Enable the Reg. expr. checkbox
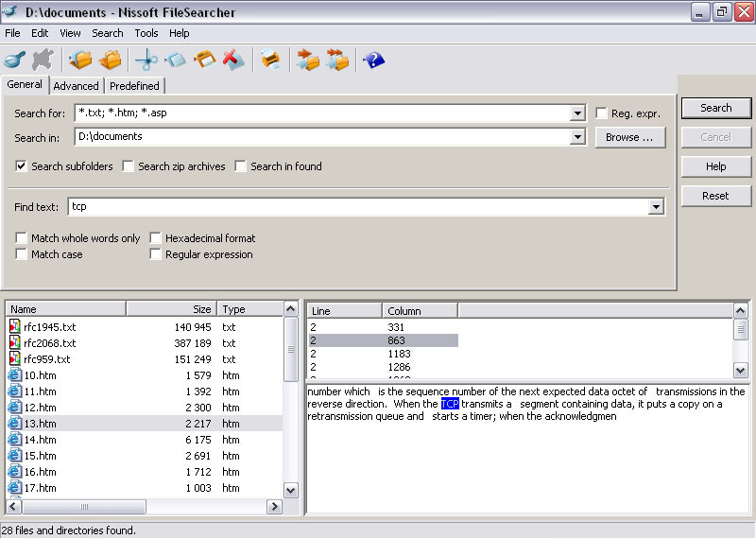Image resolution: width=756 pixels, height=539 pixels. (x=601, y=113)
